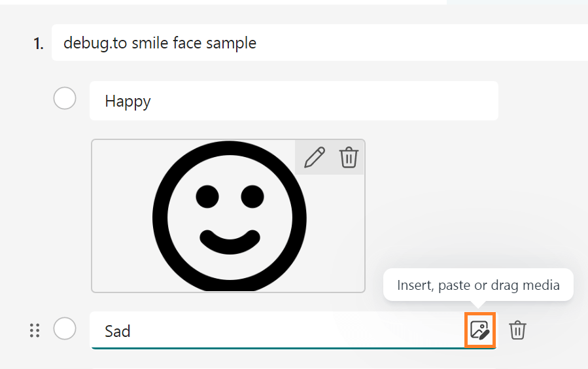Click the six-dot drag handle beside Sad
The image size is (588, 369).
(x=35, y=330)
